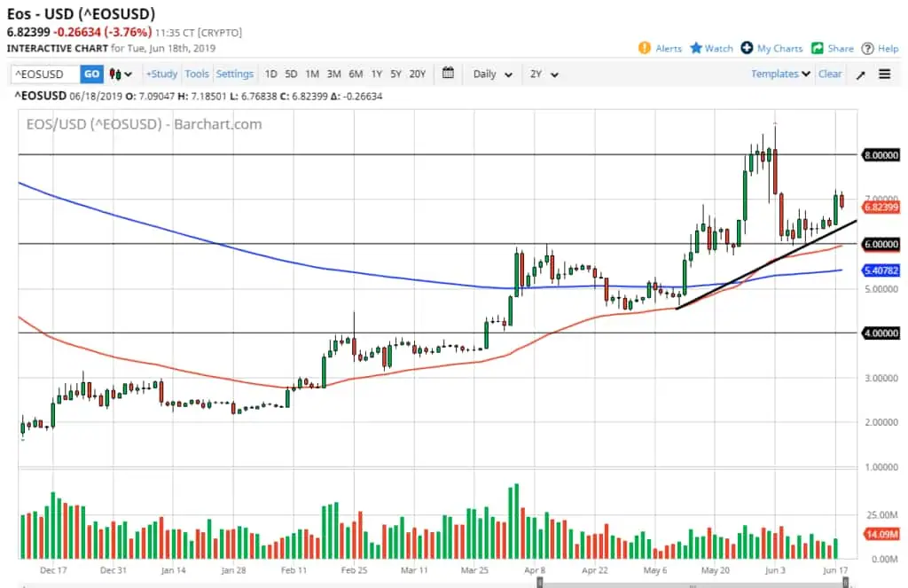
Task: Open the calendar date range picker
Action: click(x=448, y=74)
